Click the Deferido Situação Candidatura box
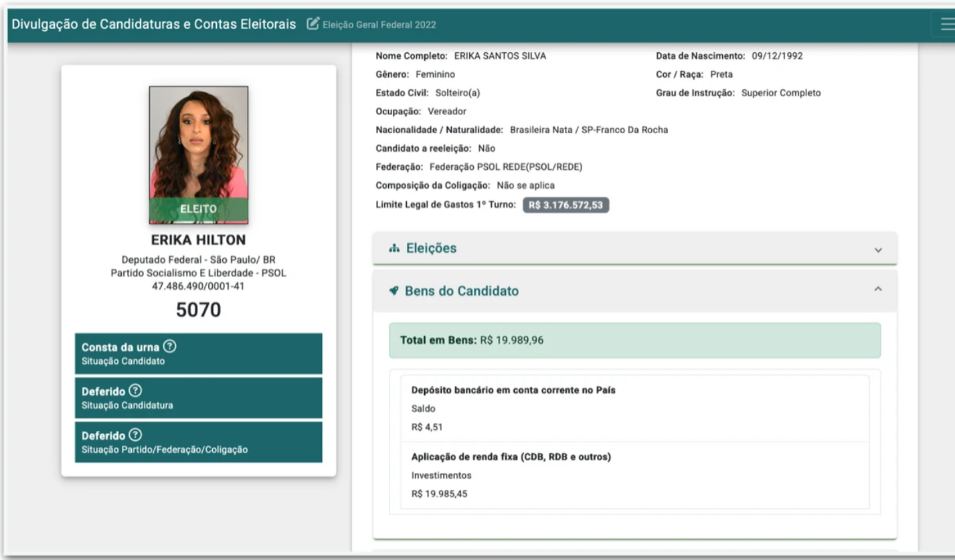The width and height of the screenshot is (955, 560). click(x=199, y=397)
